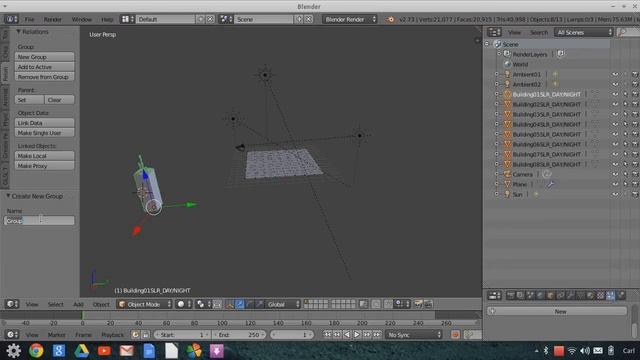640x360 pixels.
Task: Open the Constraints properties tab icon
Action: pos(560,296)
